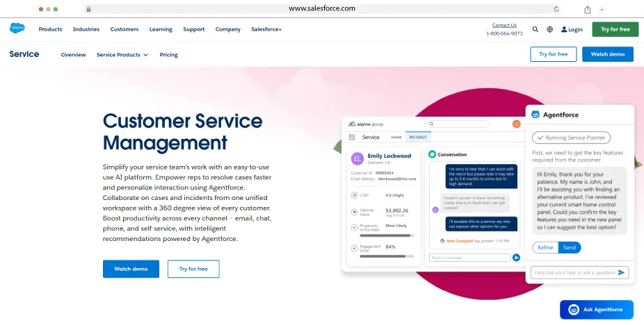Click the orange user avatar in alpine app
644x325 pixels.
516,124
